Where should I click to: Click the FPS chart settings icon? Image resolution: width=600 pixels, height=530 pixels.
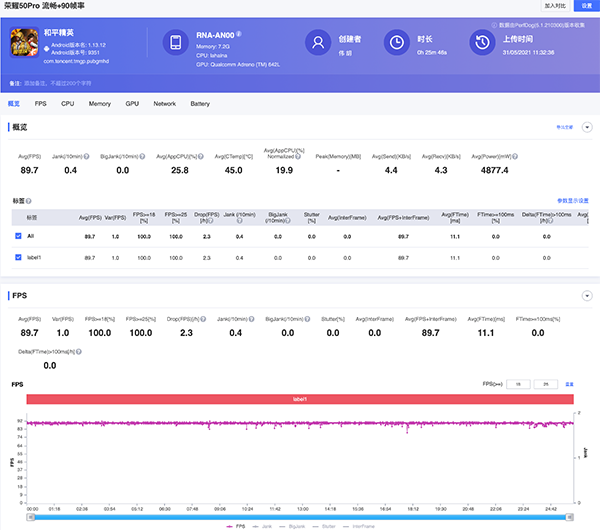[569, 383]
